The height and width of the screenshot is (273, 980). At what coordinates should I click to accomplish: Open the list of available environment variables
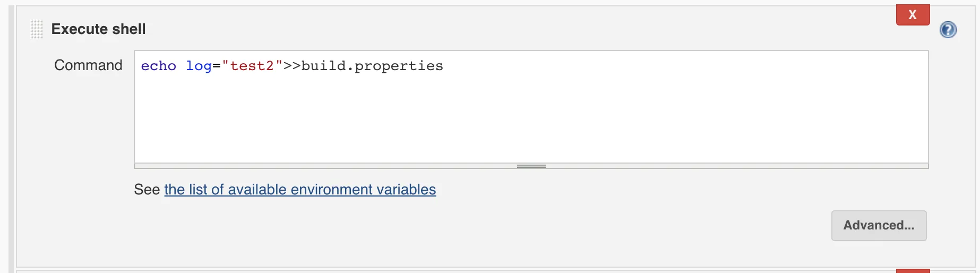[x=300, y=190]
